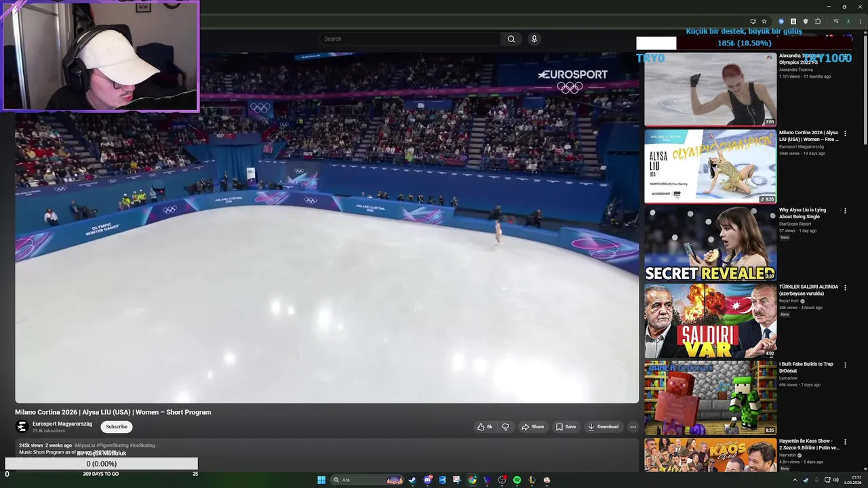Open SALDIRI VAR video thumbnail
This screenshot has width=868, height=488.
pyautogui.click(x=710, y=321)
